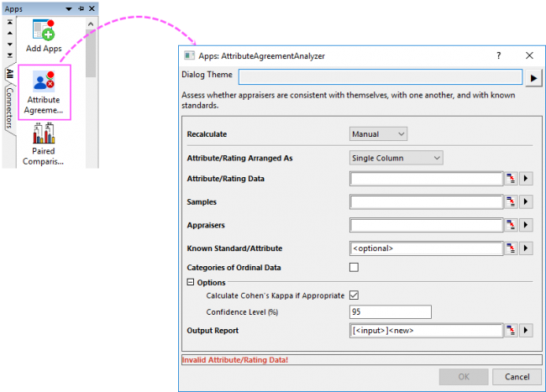This screenshot has height=392, width=546.
Task: Open the Add Apps icon
Action: [44, 36]
